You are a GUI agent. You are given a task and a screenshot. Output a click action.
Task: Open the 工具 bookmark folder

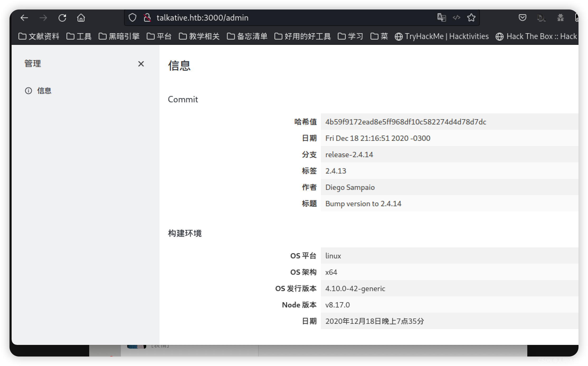click(x=79, y=36)
